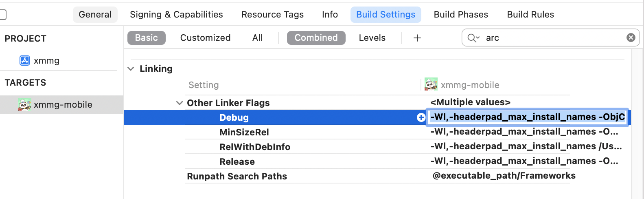The height and width of the screenshot is (199, 644).
Task: Click xmmg-mobile column header icon
Action: coord(431,84)
